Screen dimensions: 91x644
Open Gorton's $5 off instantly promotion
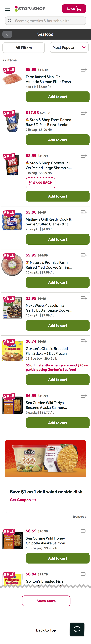pyautogui.click(x=57, y=367)
